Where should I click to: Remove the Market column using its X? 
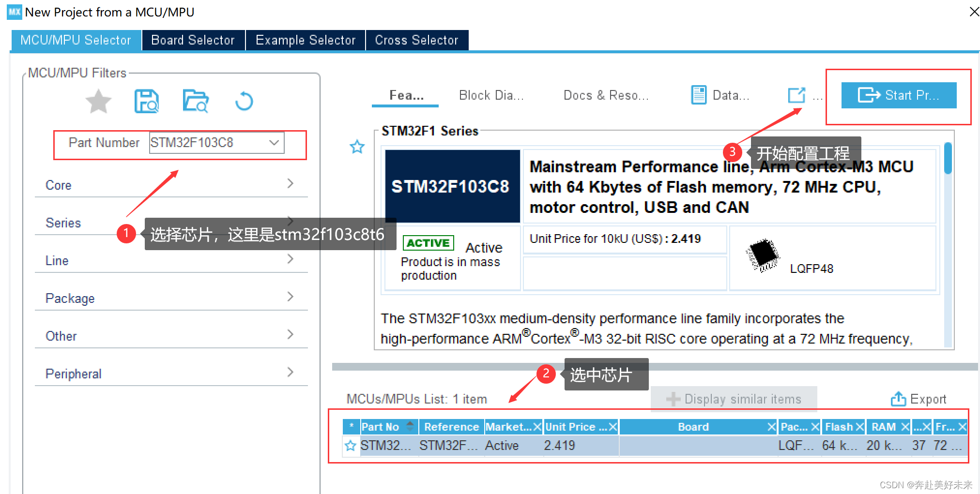[537, 427]
